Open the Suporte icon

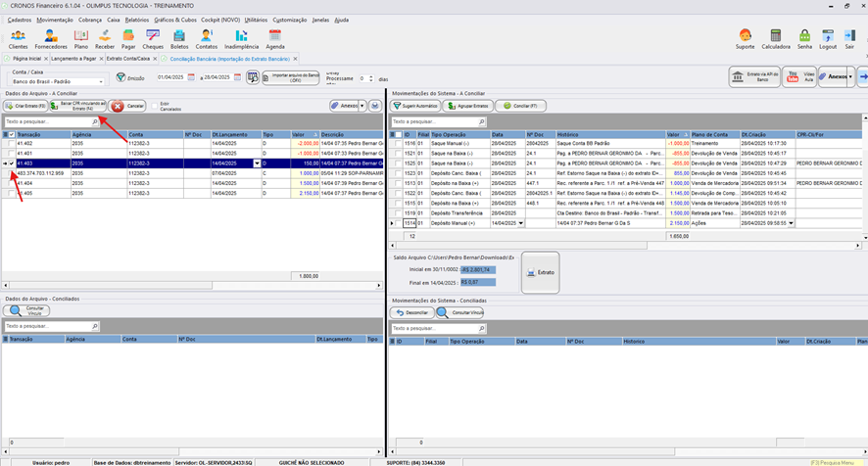click(746, 39)
